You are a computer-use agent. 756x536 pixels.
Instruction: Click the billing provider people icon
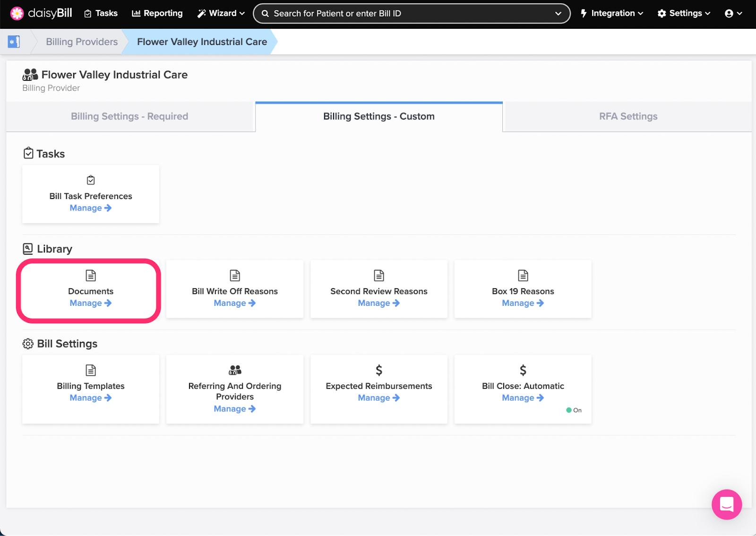point(30,75)
